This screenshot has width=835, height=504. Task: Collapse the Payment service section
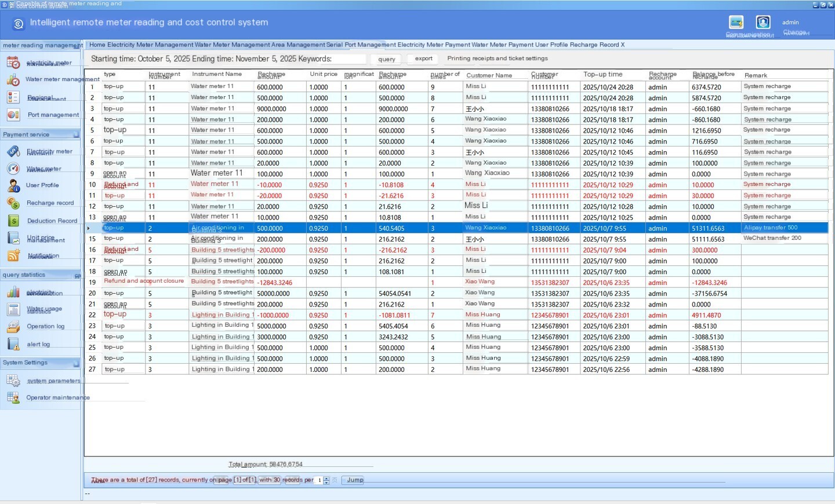coord(76,134)
